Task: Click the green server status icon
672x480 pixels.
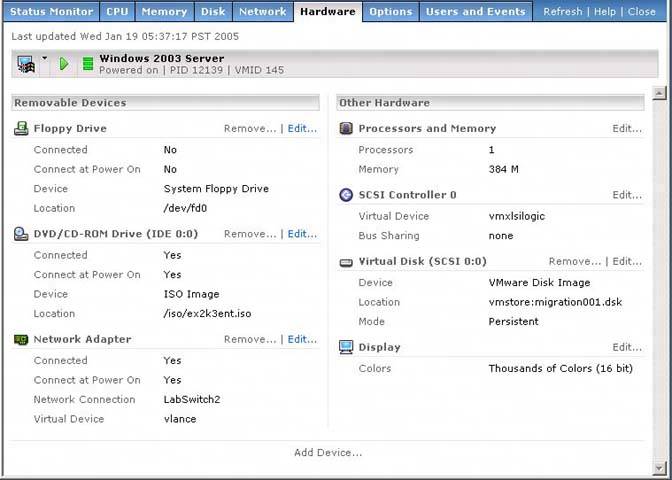Action: coord(87,64)
